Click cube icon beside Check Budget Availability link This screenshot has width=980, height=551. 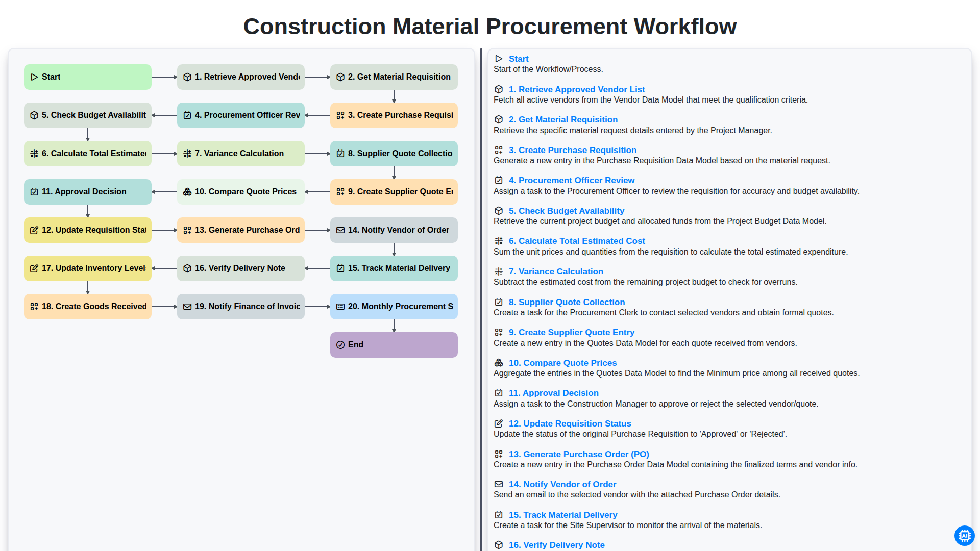tap(499, 211)
